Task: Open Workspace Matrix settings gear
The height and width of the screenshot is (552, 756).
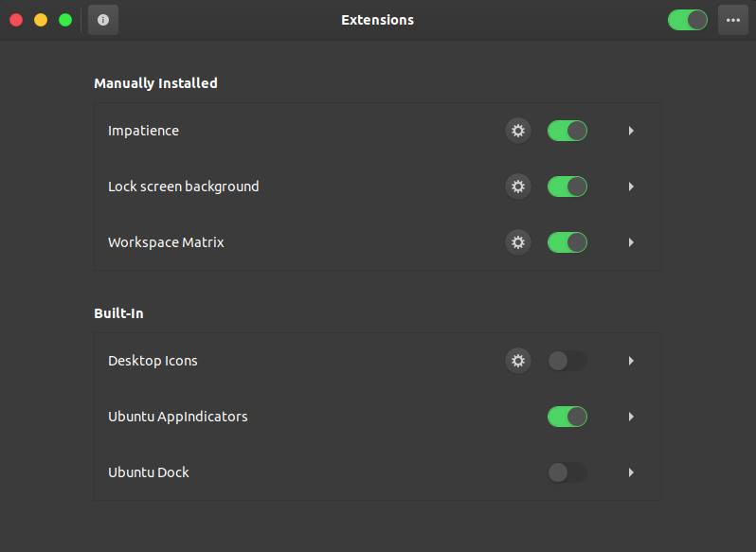Action: [x=518, y=242]
